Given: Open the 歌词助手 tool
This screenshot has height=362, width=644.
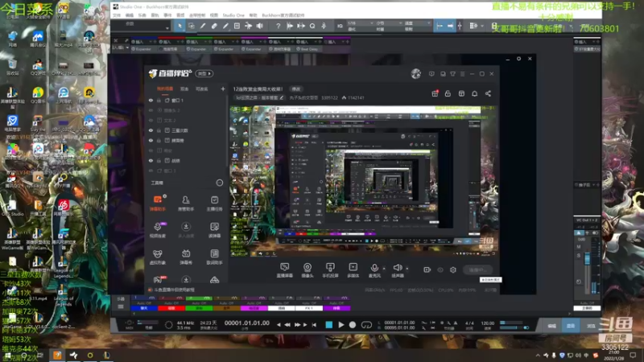Looking at the screenshot, I should tap(214, 257).
